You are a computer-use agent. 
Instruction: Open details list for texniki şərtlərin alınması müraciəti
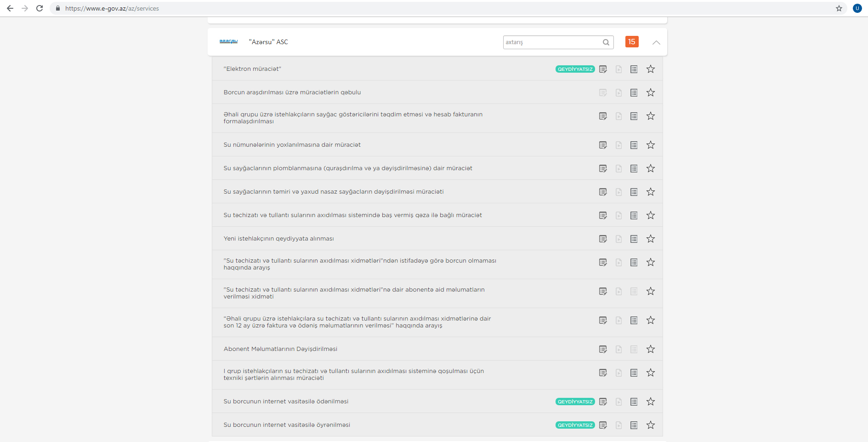pyautogui.click(x=634, y=373)
